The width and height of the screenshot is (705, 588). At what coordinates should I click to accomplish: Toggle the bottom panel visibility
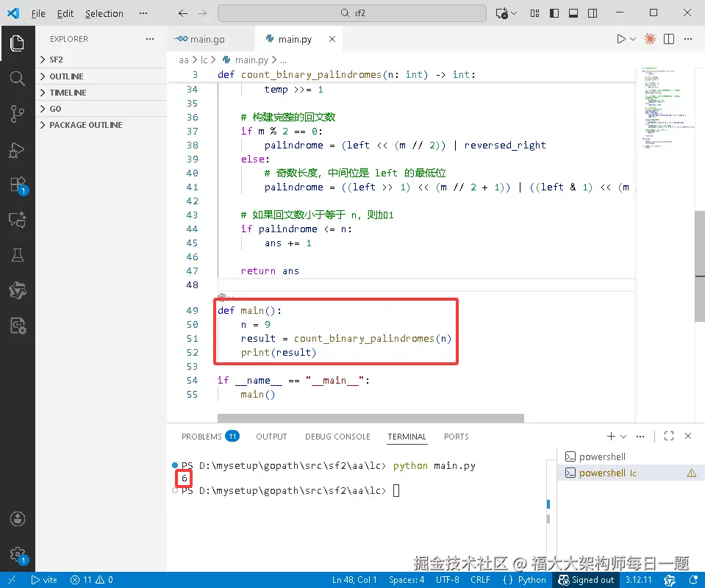573,13
